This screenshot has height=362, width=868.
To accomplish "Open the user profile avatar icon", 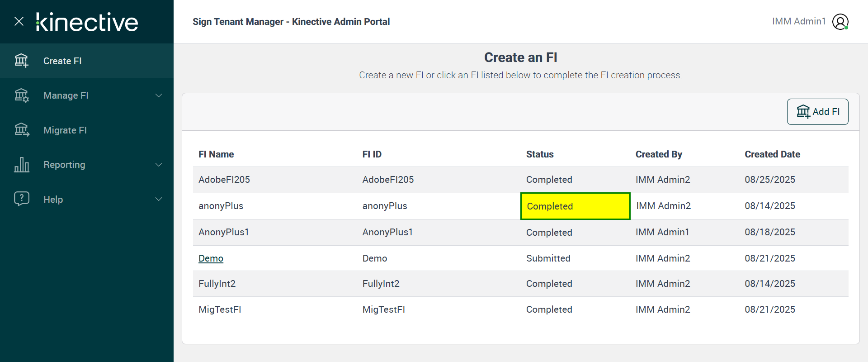I will point(840,22).
